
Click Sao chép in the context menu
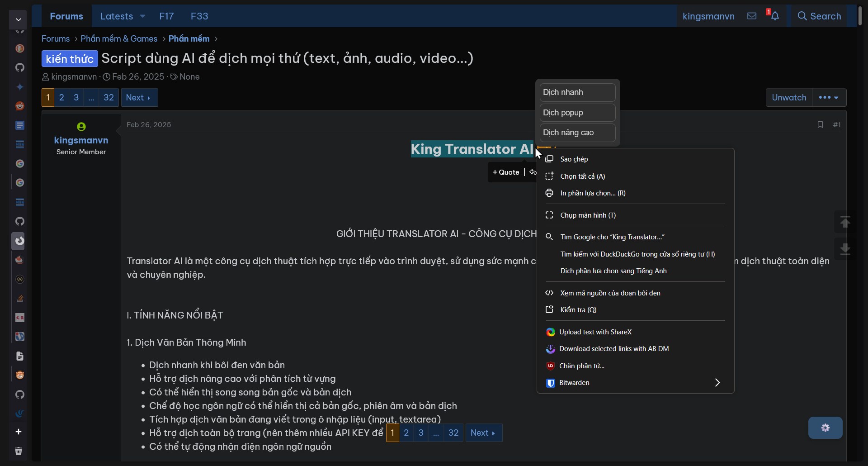pyautogui.click(x=635, y=159)
